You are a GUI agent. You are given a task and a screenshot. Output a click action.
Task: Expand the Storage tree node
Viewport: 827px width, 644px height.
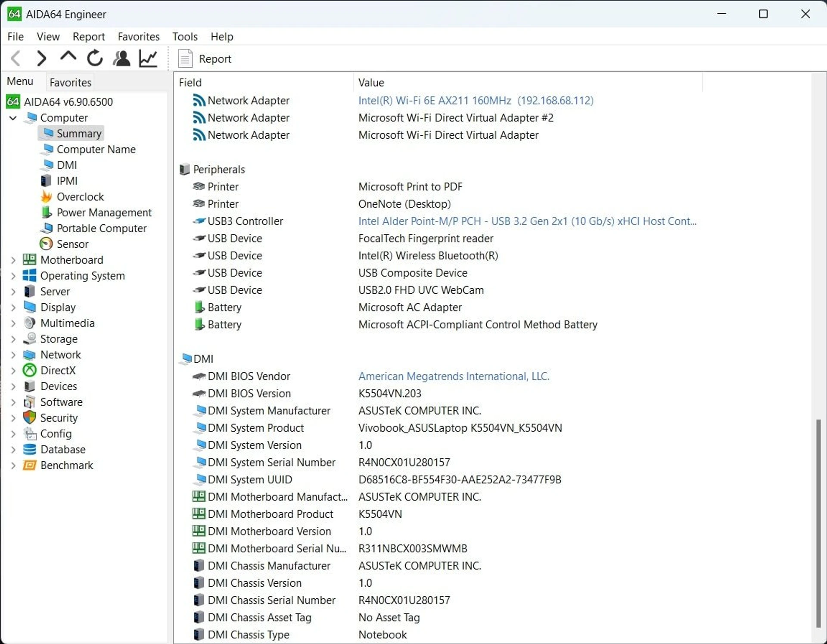[13, 339]
